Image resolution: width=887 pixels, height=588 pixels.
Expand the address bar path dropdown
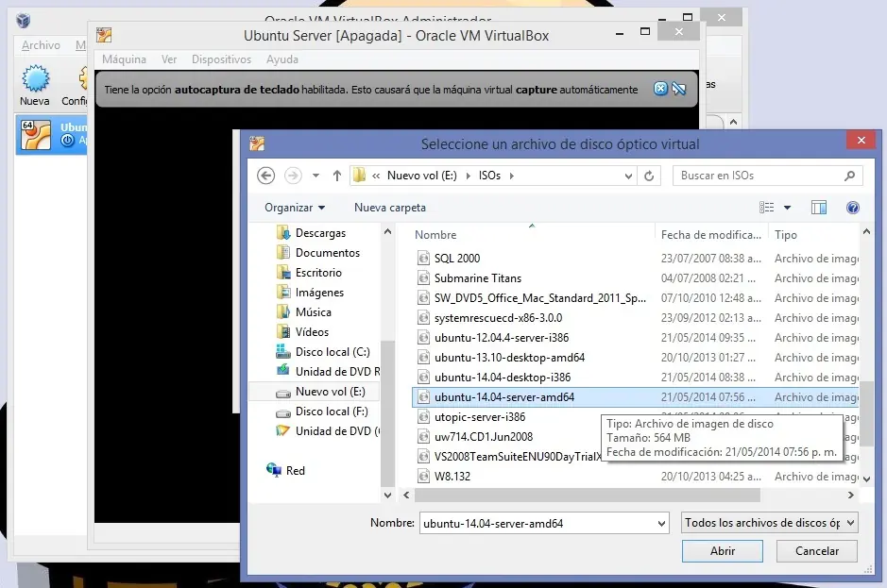point(628,176)
